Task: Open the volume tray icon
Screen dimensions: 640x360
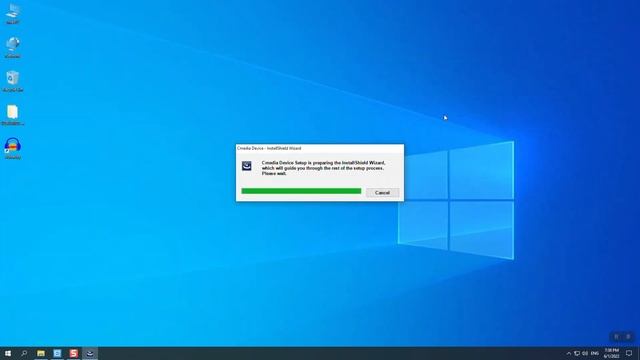Action: 585,353
